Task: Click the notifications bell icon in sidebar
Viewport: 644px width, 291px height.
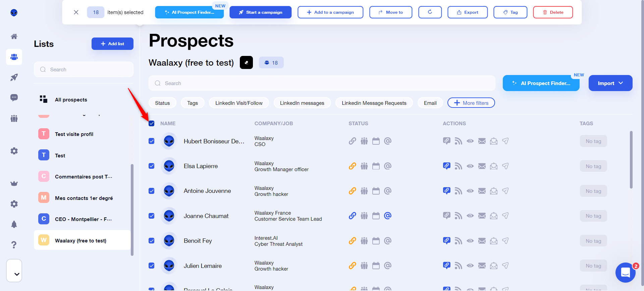Action: coord(14,224)
